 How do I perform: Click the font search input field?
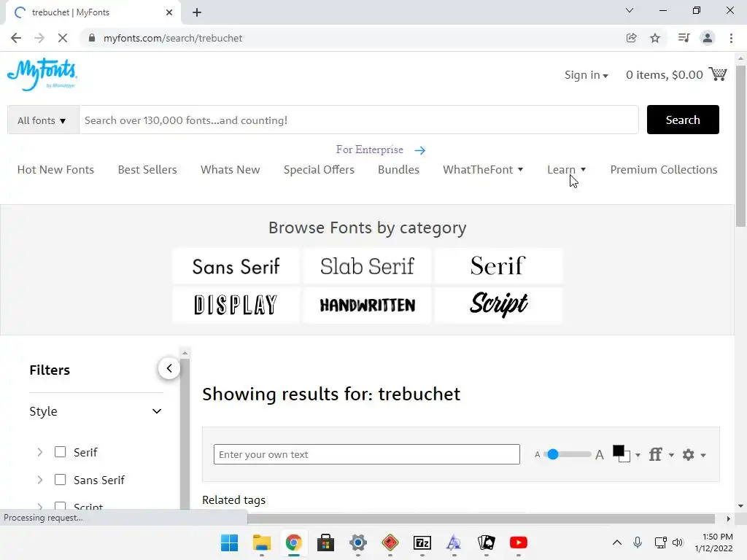359,120
